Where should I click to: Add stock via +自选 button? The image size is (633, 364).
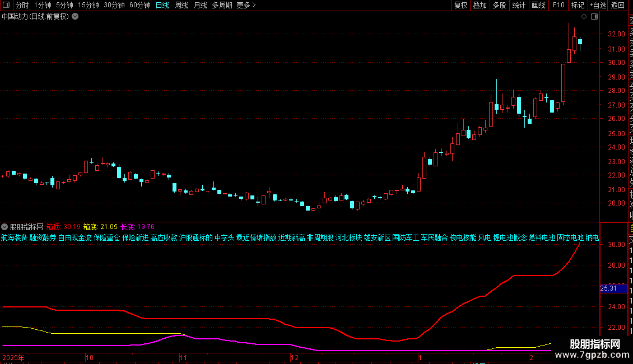[598, 5]
